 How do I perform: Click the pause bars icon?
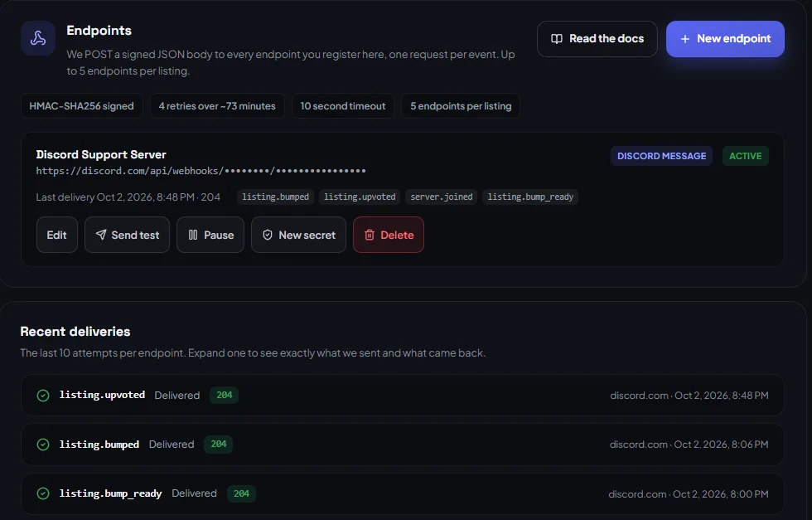(x=192, y=235)
